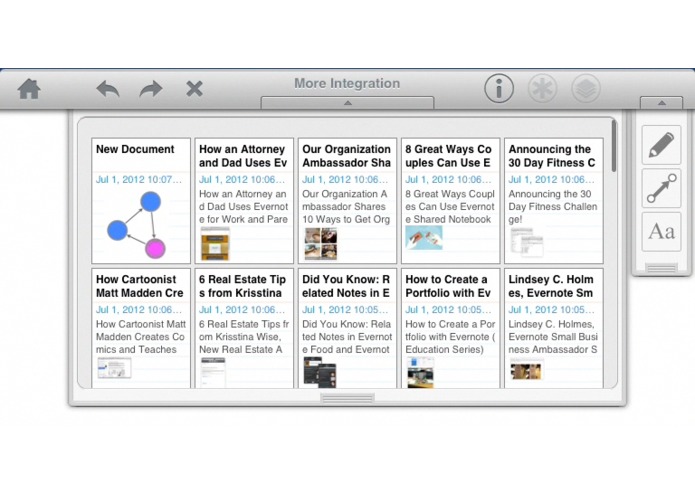Image resolution: width=695 pixels, height=494 pixels.
Task: Go to the Home screen icon
Action: coord(29,89)
